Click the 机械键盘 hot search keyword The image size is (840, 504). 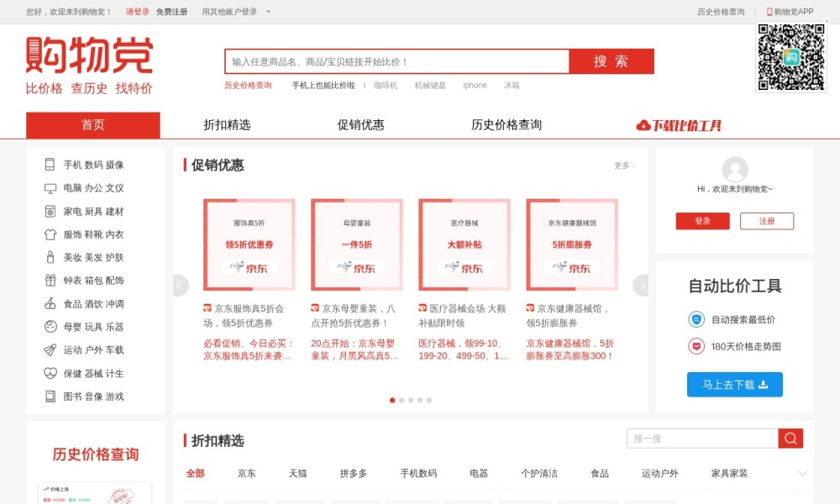[x=430, y=85]
